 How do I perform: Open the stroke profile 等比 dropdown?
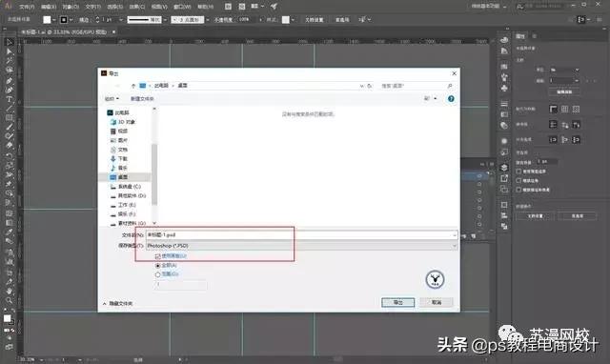(x=165, y=19)
